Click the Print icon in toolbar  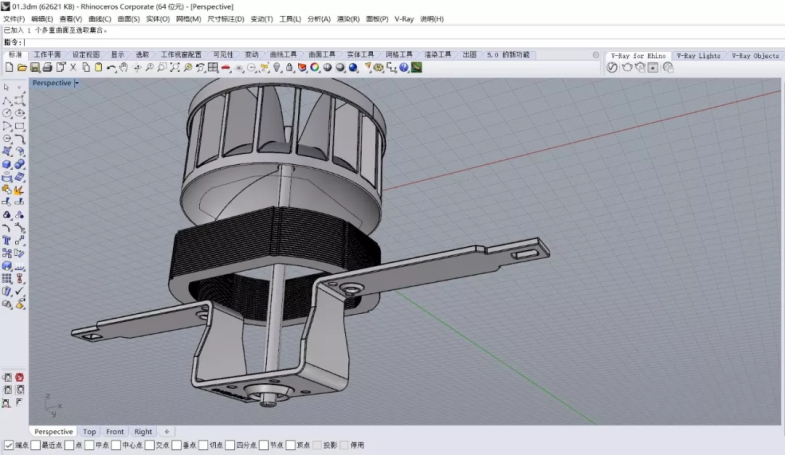point(47,68)
